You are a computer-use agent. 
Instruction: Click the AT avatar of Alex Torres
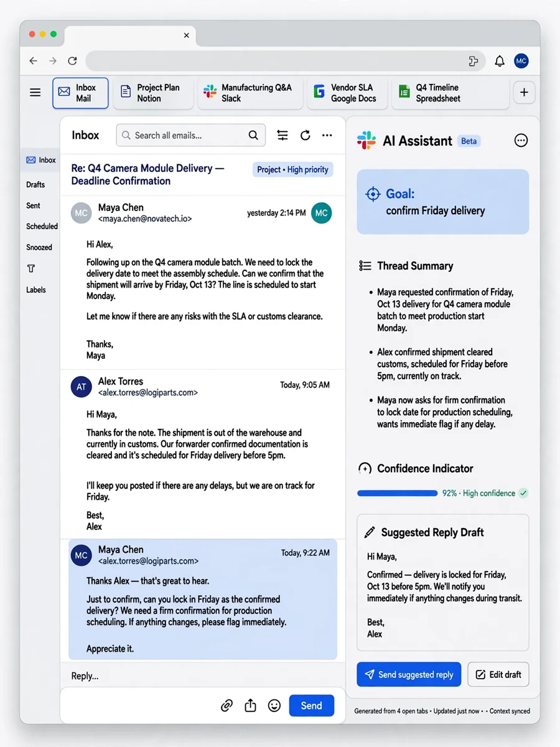pos(82,387)
